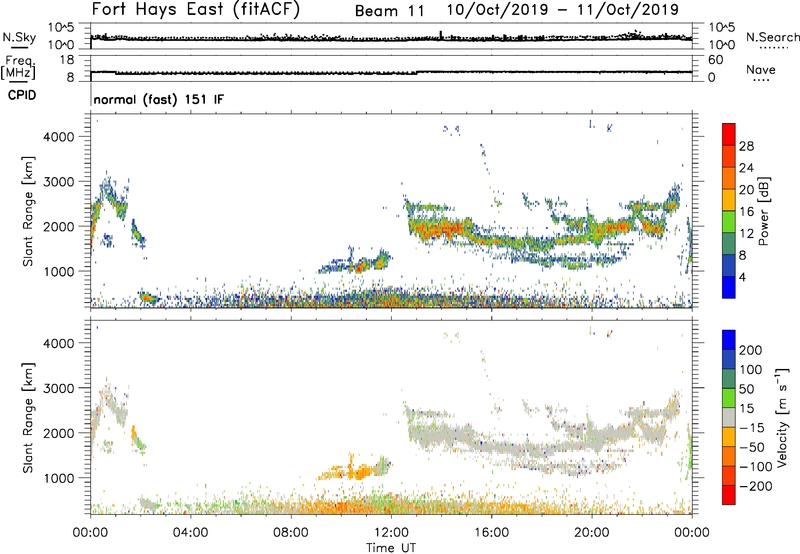Click the 16:00 time tick label

coord(491,533)
